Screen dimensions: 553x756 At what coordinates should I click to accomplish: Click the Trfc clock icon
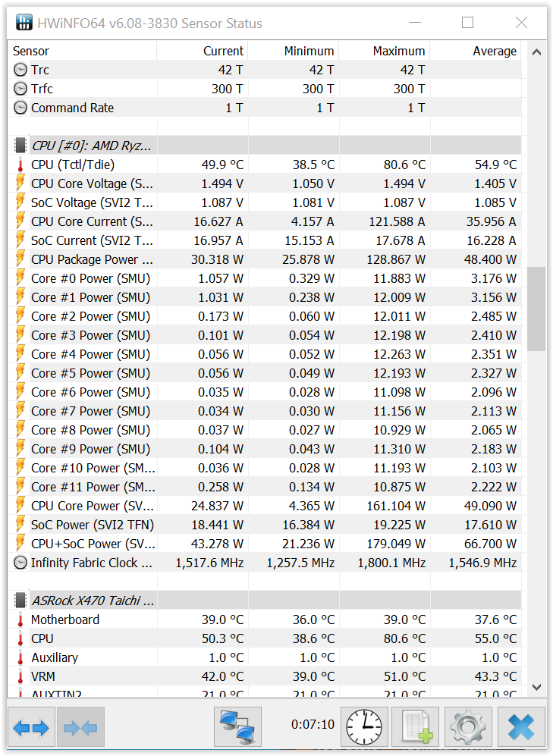(x=20, y=89)
